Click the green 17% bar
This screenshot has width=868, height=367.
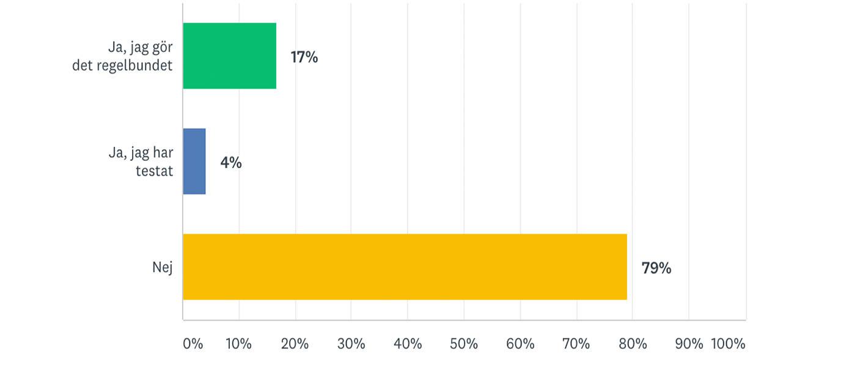(230, 56)
